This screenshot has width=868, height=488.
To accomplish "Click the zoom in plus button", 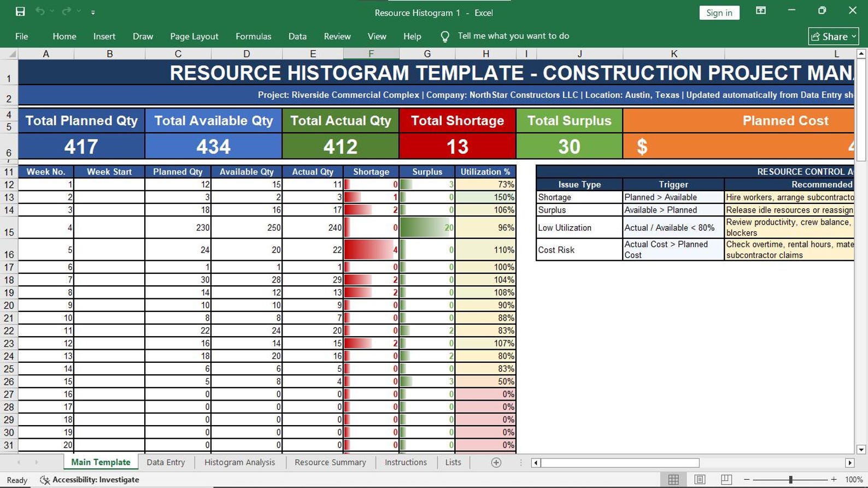I will tap(834, 479).
